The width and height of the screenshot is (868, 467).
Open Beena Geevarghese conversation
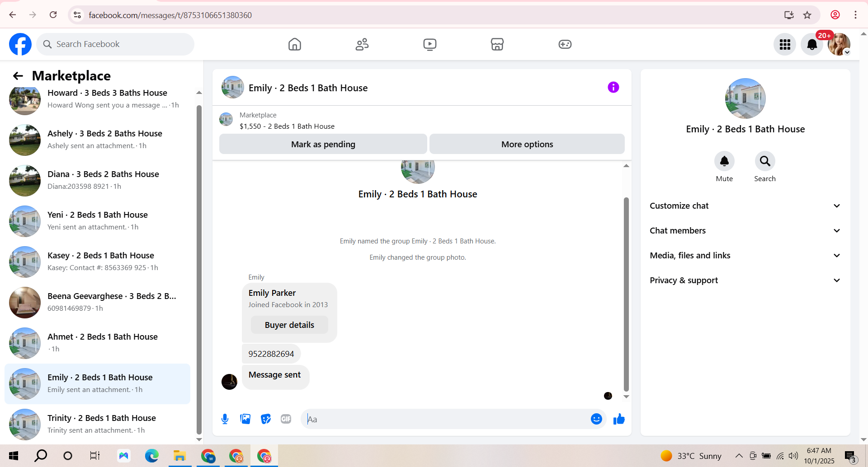[97, 303]
